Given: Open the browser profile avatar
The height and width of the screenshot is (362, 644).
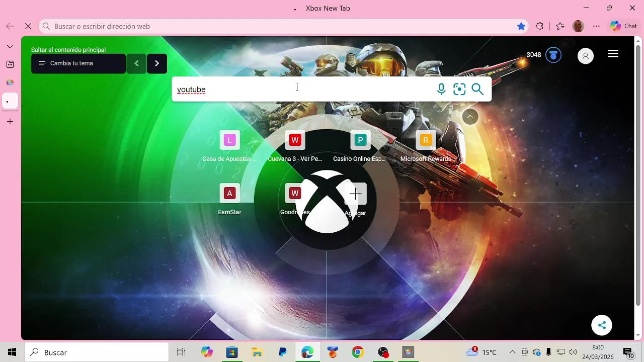Looking at the screenshot, I should [x=578, y=26].
